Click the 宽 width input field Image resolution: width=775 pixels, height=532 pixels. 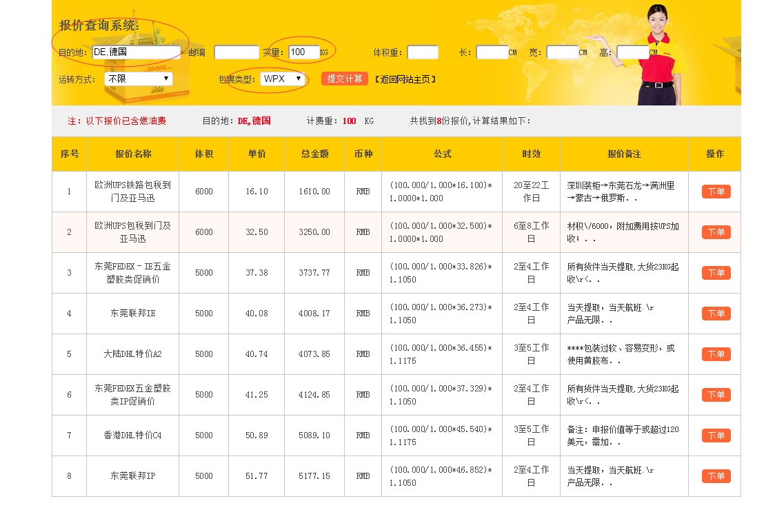(x=563, y=52)
